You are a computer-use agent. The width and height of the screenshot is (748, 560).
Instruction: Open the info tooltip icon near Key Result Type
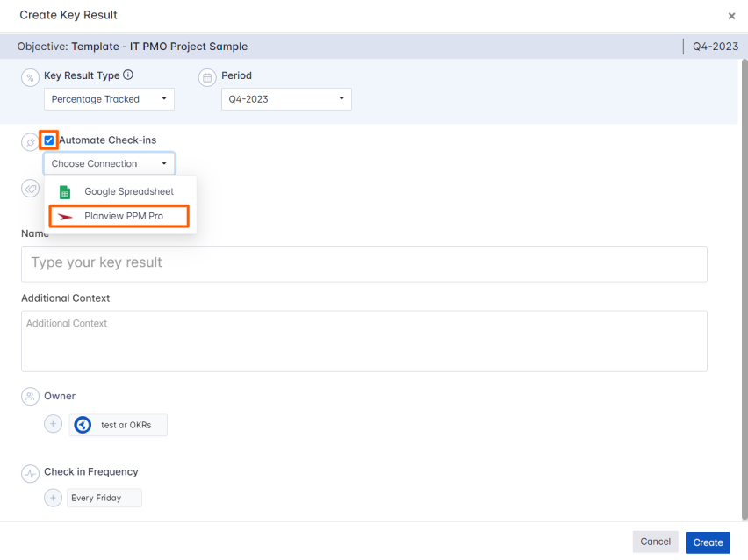tap(126, 75)
